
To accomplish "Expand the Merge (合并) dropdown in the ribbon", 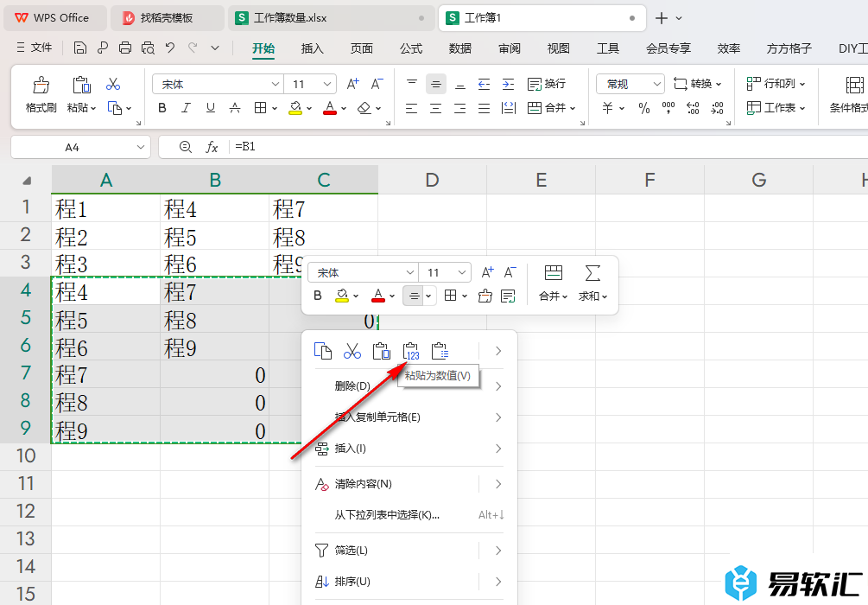I will tap(573, 109).
